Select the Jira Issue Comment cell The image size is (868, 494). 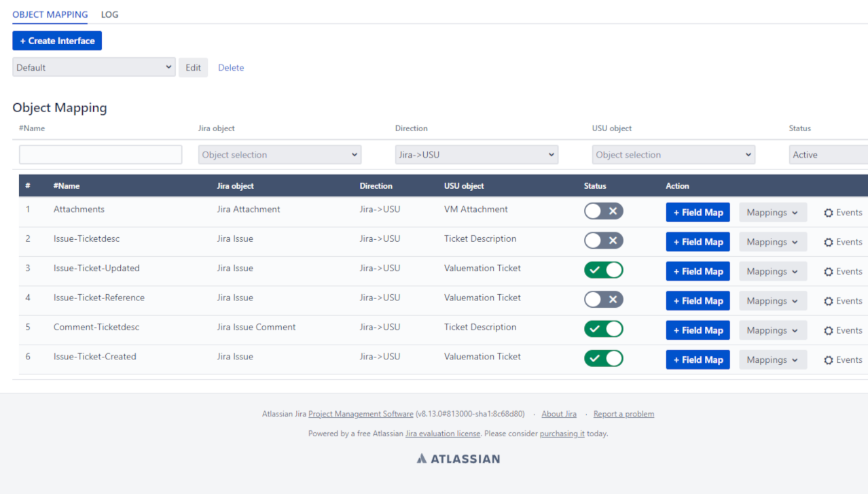click(x=256, y=327)
